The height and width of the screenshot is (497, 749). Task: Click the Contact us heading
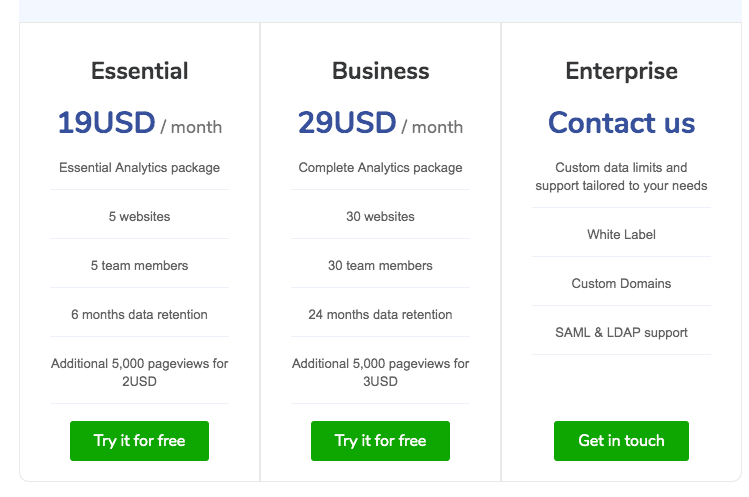click(x=621, y=123)
